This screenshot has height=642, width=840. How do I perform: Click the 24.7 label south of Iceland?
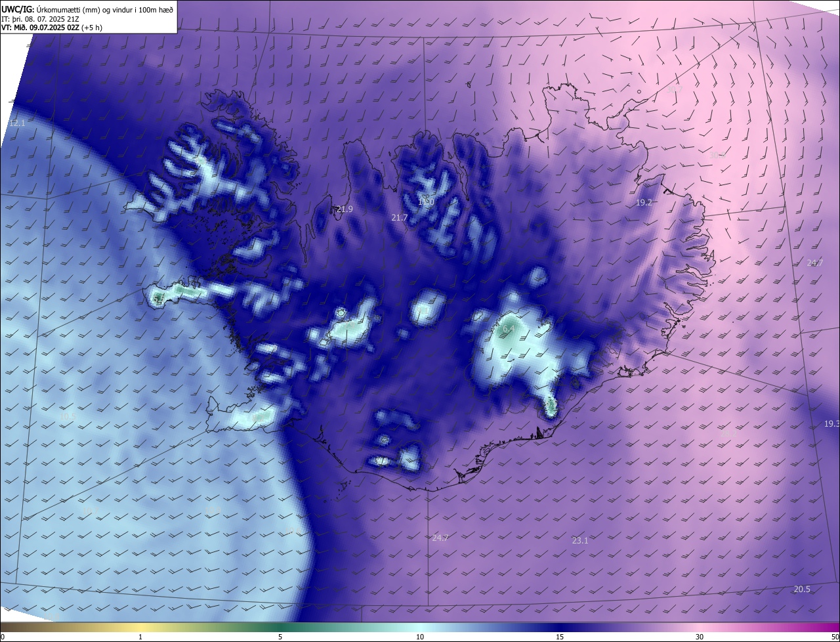[x=440, y=538]
